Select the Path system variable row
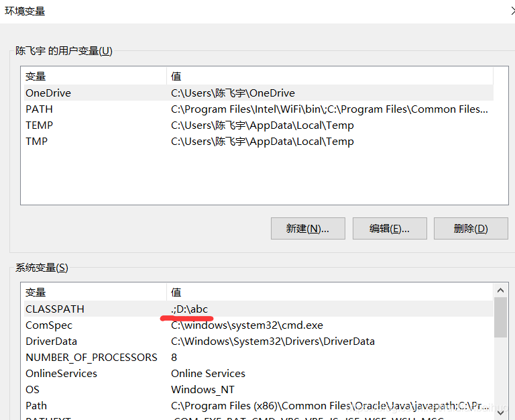Viewport: 515px width, 420px height. click(258, 405)
